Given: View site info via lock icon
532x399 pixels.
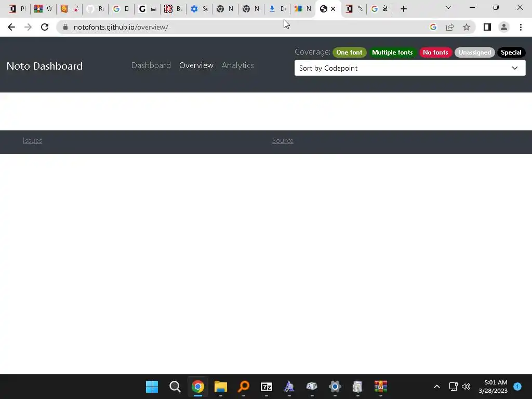Looking at the screenshot, I should [x=65, y=27].
